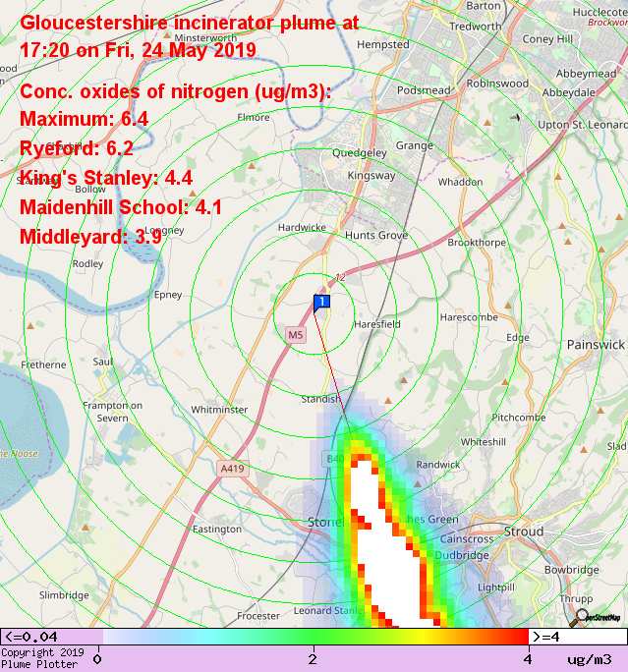Click the white '>=4' legend box

tap(578, 637)
